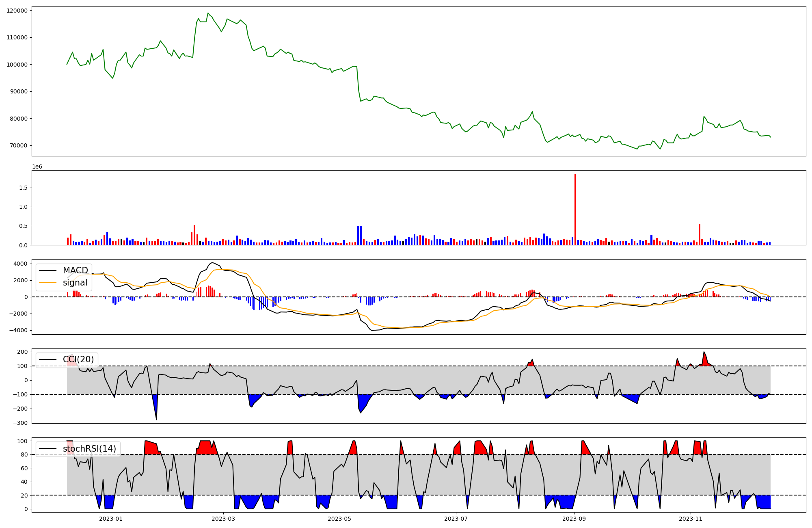Click the 2023-09 date tick label
This screenshot has height=528, width=812.
pos(574,519)
